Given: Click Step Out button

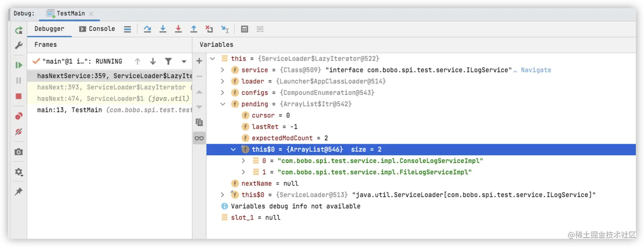Looking at the screenshot, I should 194,29.
